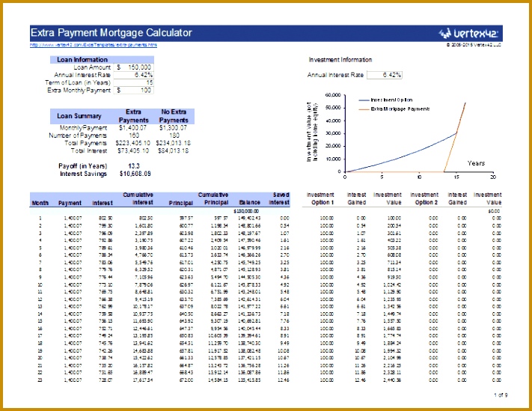Click the Cumulative Interest column header
The width and height of the screenshot is (532, 411).
coord(138,199)
